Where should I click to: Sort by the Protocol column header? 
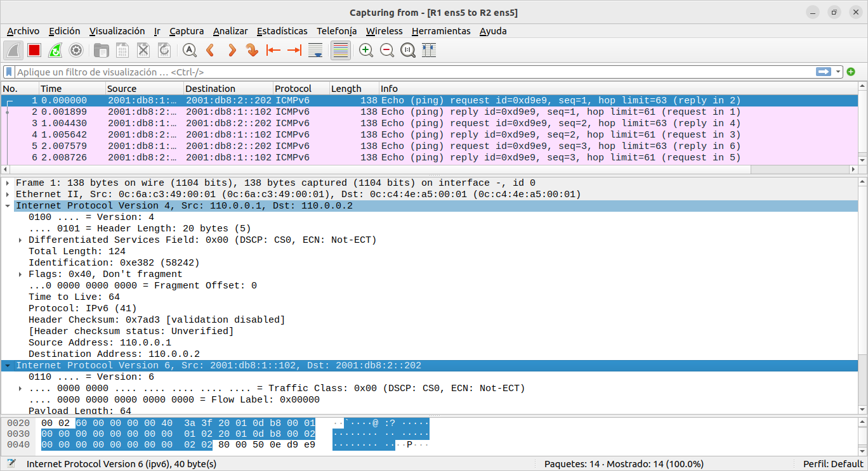301,89
